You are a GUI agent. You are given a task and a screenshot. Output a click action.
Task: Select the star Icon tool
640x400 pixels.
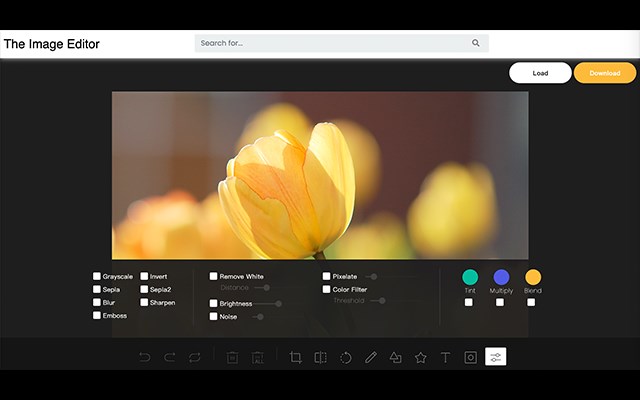(x=420, y=358)
